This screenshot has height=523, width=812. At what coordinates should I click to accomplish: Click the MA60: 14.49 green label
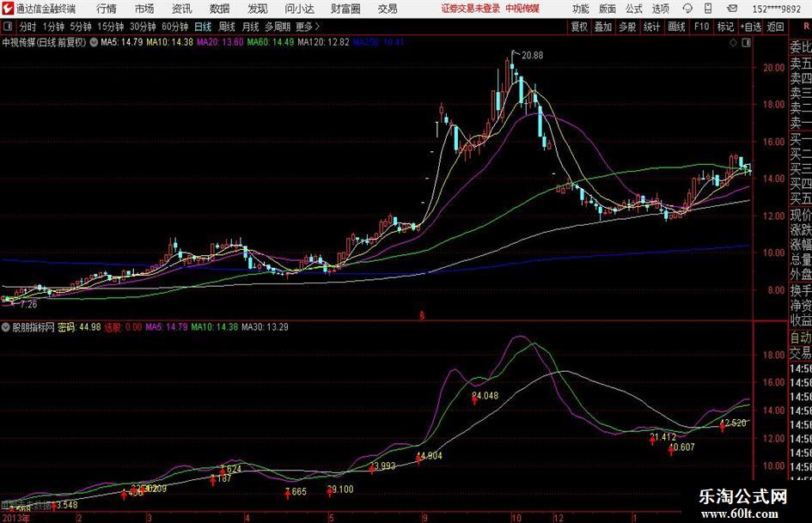click(x=271, y=42)
